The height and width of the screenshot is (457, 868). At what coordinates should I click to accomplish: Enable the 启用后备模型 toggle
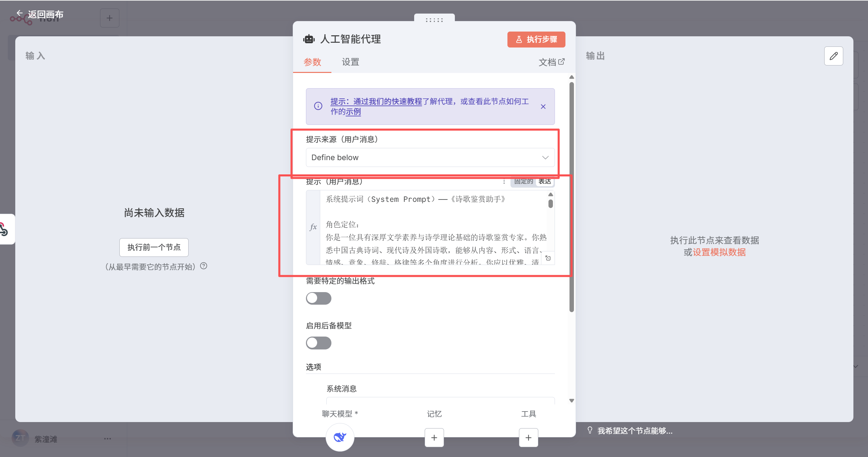click(318, 343)
